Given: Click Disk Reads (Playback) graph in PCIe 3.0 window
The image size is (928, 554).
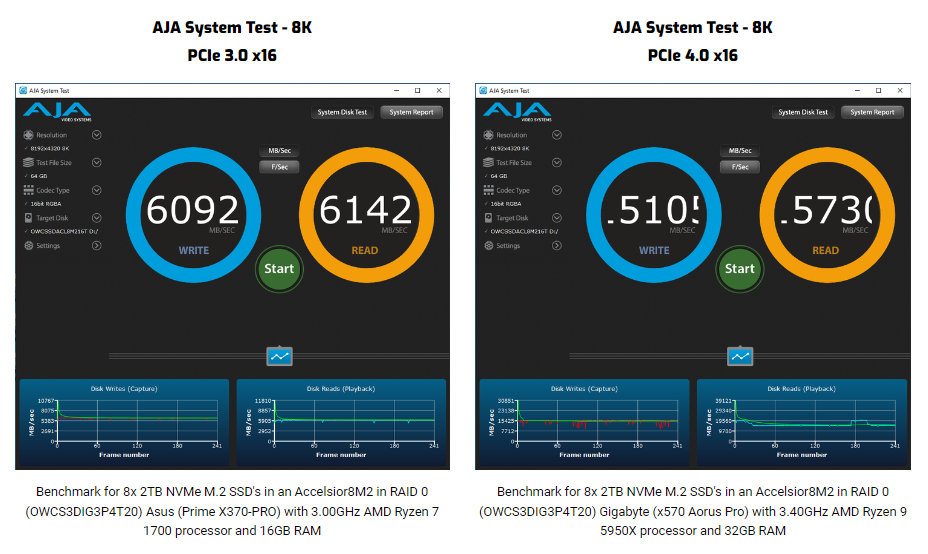Looking at the screenshot, I should [341, 423].
